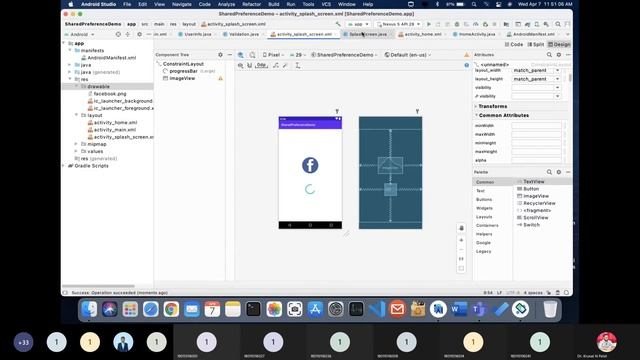Click the warning triangle in the design toolbar
This screenshot has width=640, height=360.
point(467,55)
